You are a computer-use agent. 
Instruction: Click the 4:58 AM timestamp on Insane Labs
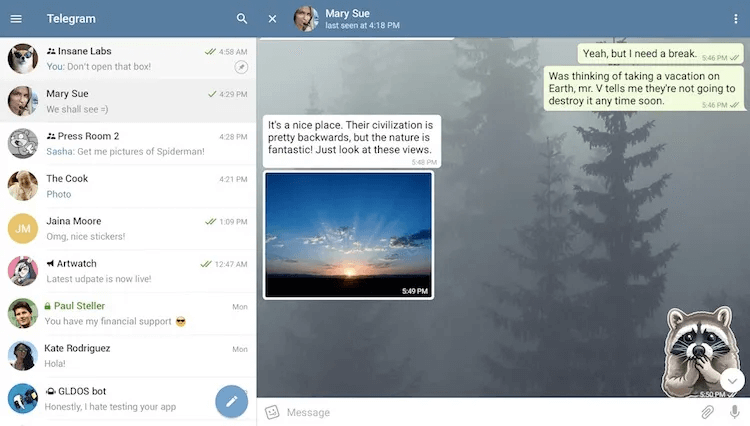coord(233,52)
